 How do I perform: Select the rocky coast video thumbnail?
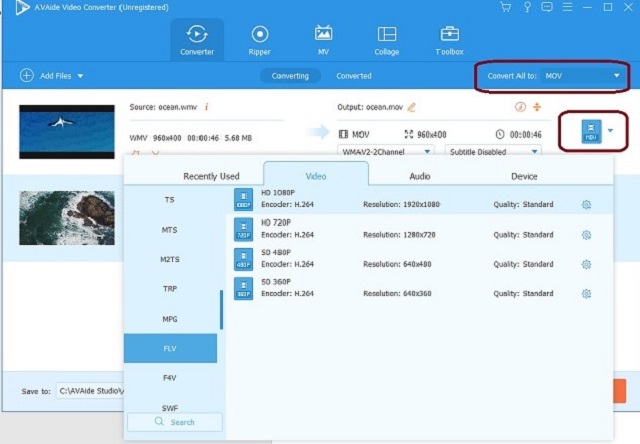pos(67,218)
